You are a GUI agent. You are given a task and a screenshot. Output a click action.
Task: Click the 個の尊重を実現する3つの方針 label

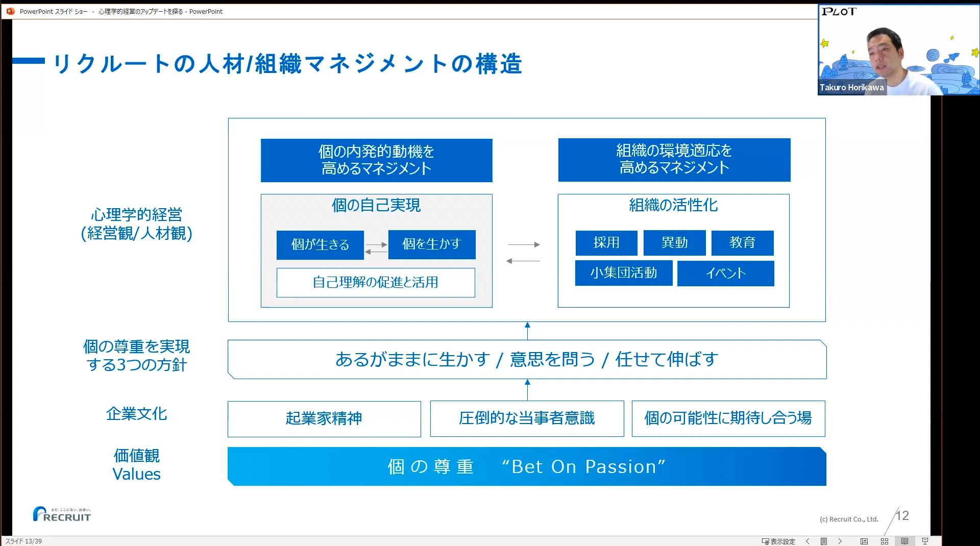pos(137,356)
